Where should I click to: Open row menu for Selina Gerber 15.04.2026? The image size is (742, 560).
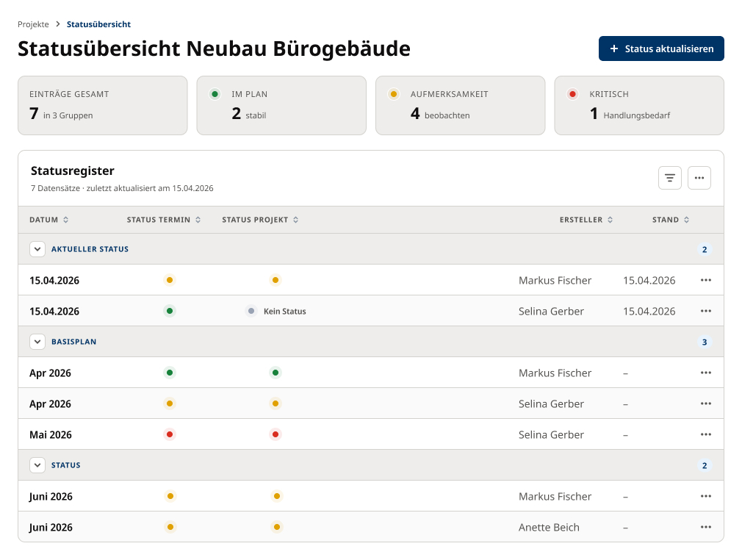pos(705,311)
